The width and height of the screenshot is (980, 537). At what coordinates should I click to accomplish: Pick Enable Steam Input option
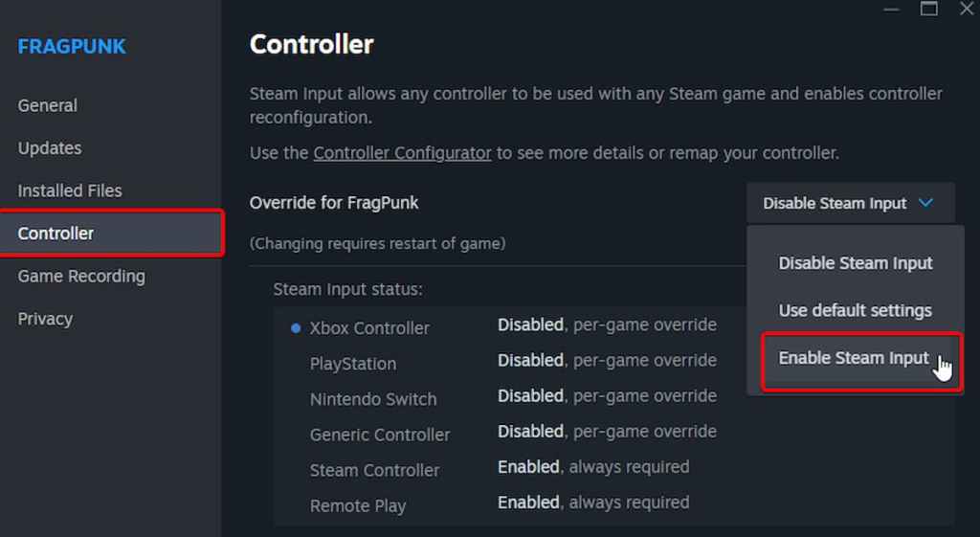click(854, 358)
